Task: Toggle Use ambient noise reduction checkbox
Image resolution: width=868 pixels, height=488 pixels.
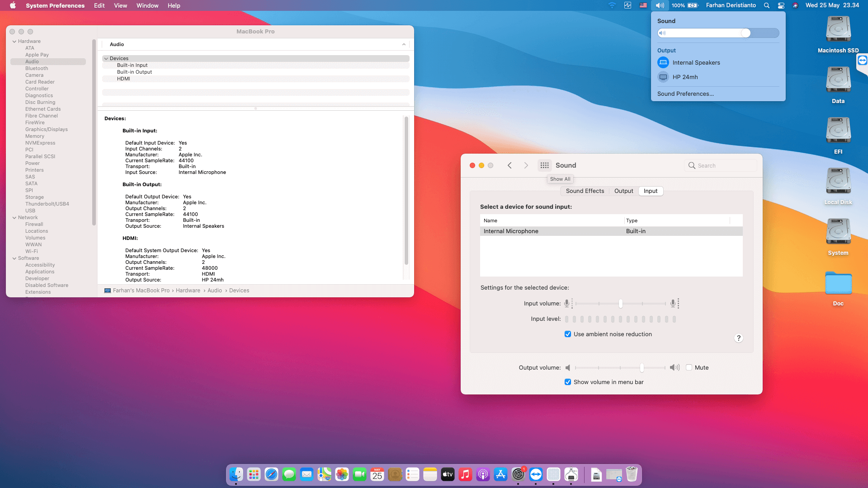Action: point(568,334)
